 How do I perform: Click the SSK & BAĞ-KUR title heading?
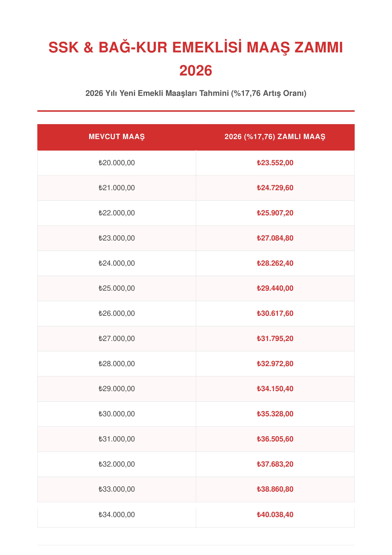click(x=196, y=59)
